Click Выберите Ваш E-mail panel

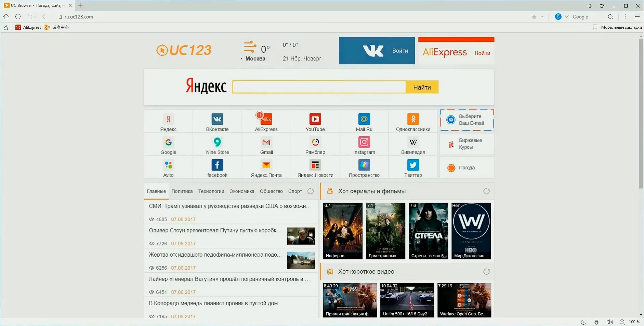[x=467, y=120]
